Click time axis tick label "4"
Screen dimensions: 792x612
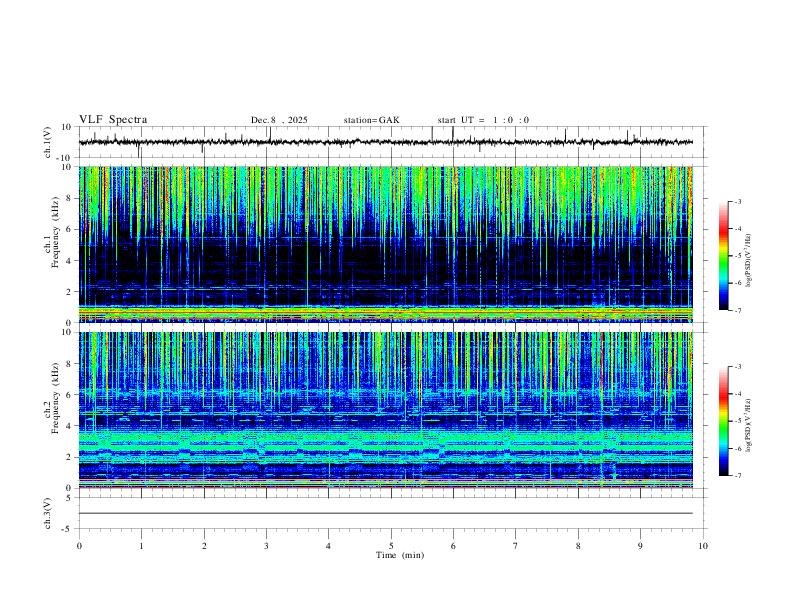click(x=328, y=546)
